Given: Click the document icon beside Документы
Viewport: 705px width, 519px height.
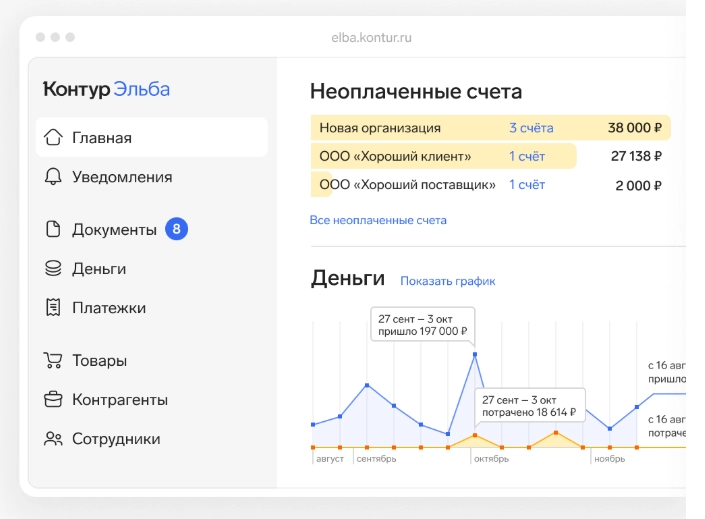Looking at the screenshot, I should tap(53, 229).
